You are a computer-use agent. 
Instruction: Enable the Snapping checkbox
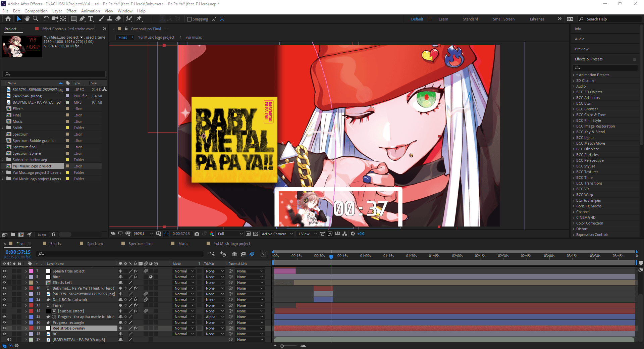click(x=190, y=19)
